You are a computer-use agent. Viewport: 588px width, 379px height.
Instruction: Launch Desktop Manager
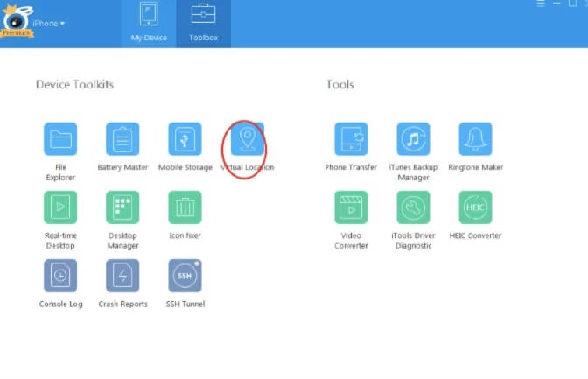(x=122, y=207)
